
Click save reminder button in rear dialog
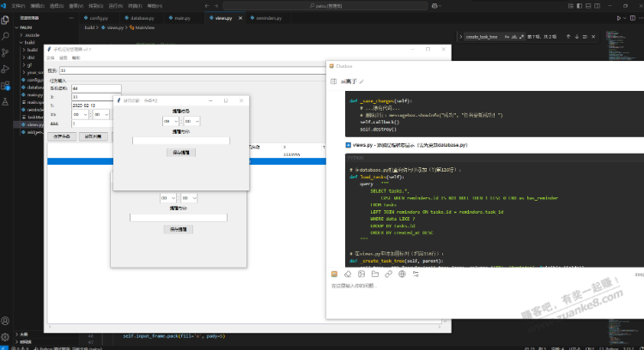(x=179, y=229)
